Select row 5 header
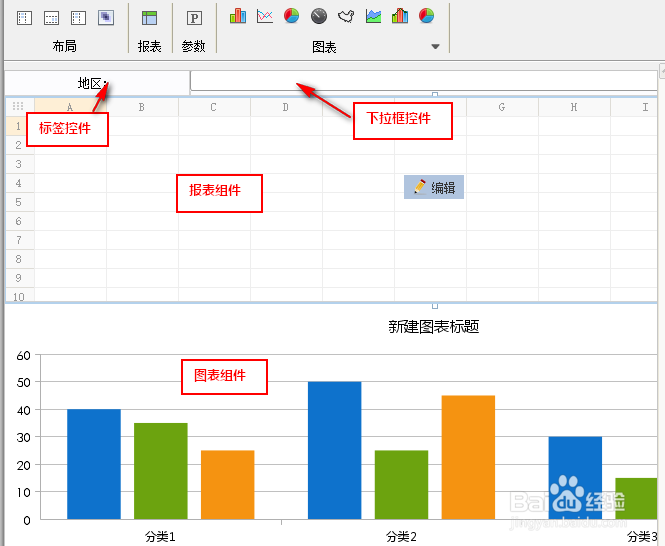Viewport: 665px width, 546px height. click(x=20, y=202)
